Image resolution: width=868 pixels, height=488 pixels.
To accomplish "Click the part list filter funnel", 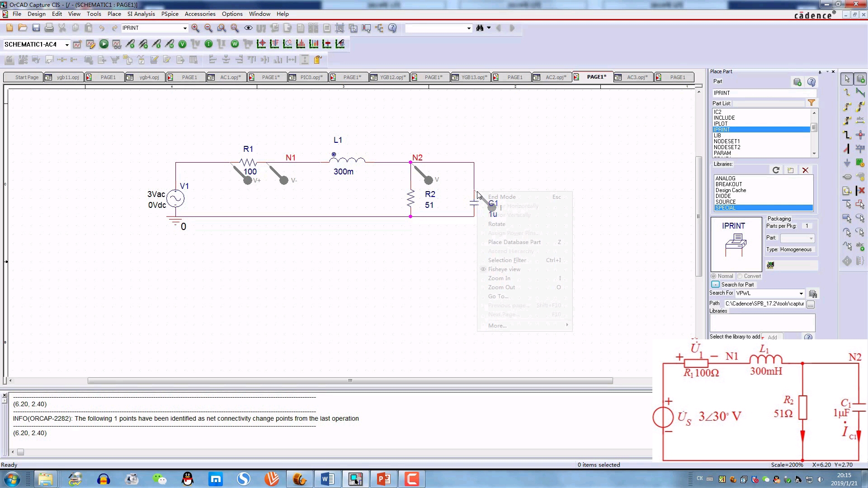I will [x=811, y=103].
